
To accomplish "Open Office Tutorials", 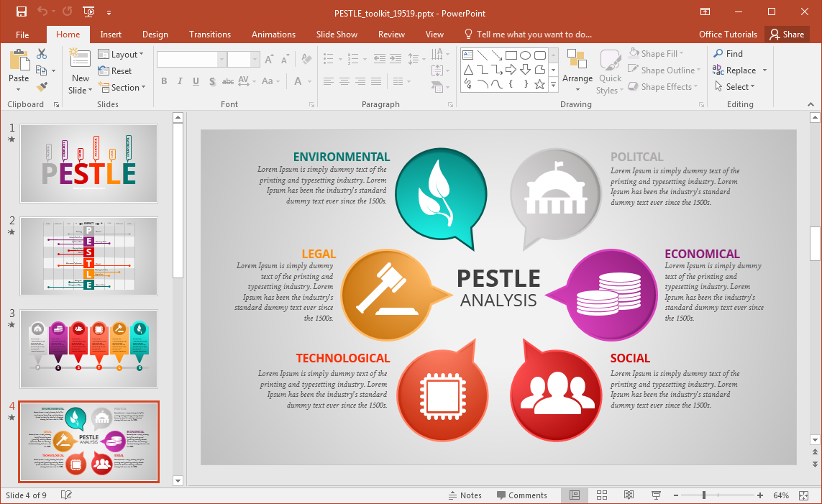I will tap(728, 34).
